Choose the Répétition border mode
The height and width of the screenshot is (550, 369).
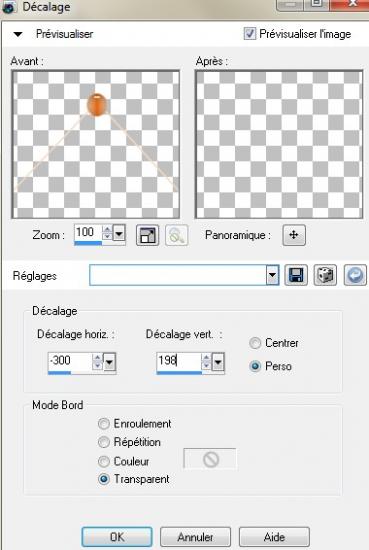(x=103, y=442)
